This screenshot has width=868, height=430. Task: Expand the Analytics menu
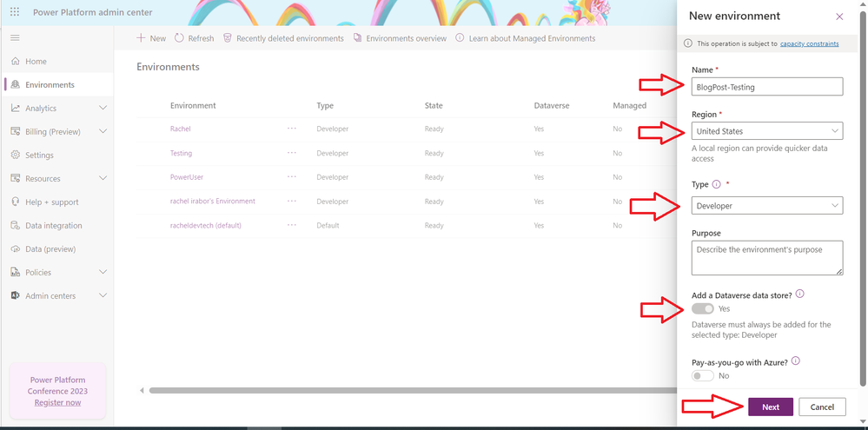point(103,108)
